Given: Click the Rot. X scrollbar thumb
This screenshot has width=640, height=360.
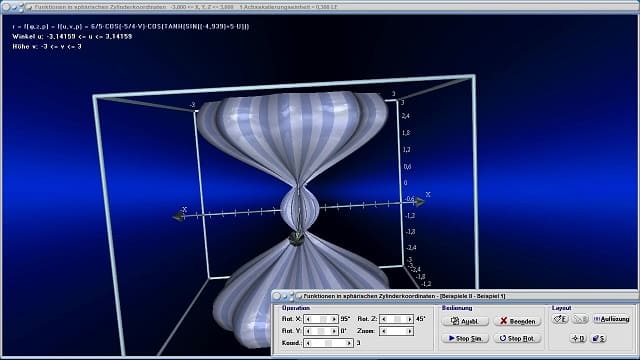Looking at the screenshot, I should point(323,319).
